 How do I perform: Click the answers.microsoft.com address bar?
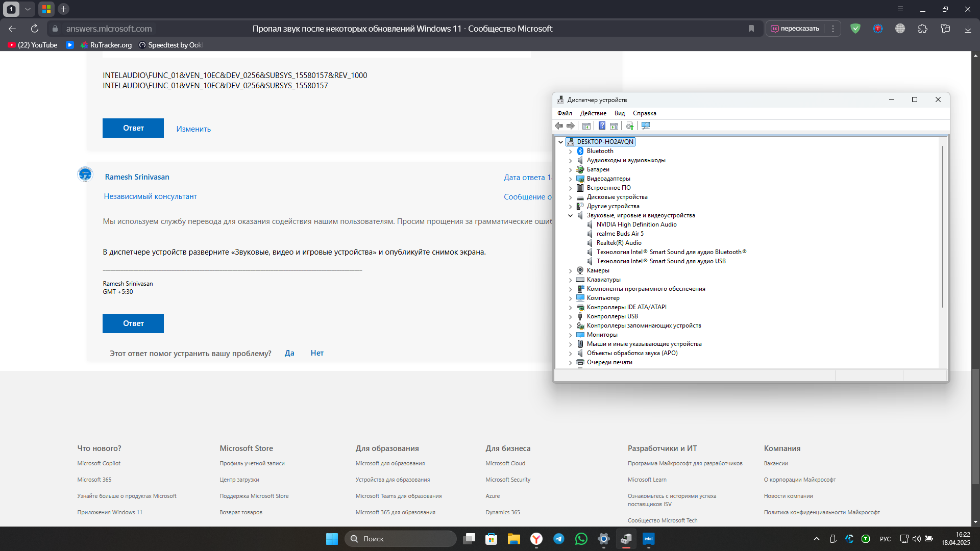click(x=109, y=29)
